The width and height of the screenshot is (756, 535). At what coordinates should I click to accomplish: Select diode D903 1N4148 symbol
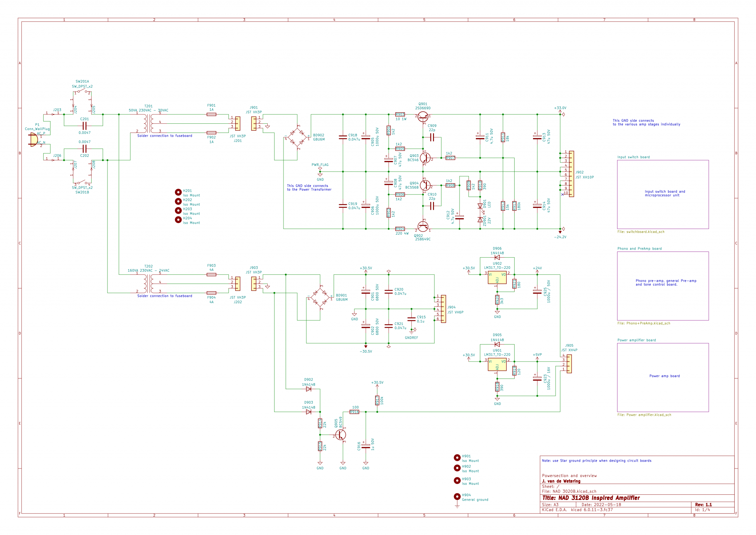309,412
